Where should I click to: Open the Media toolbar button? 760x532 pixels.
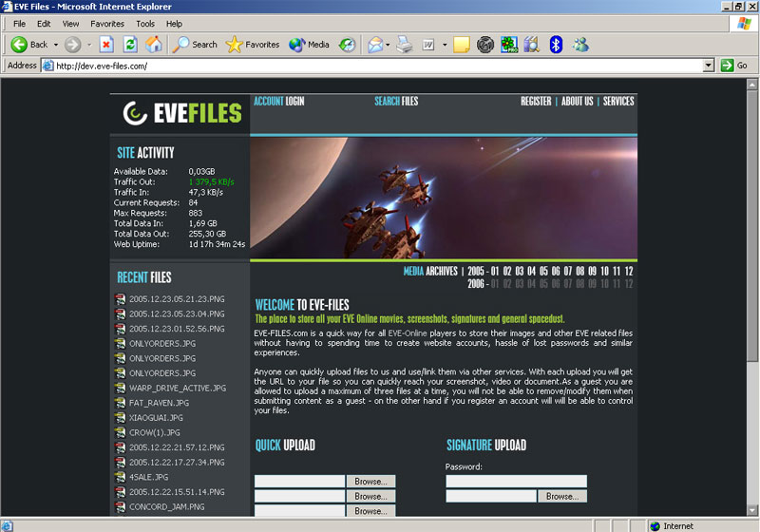309,45
